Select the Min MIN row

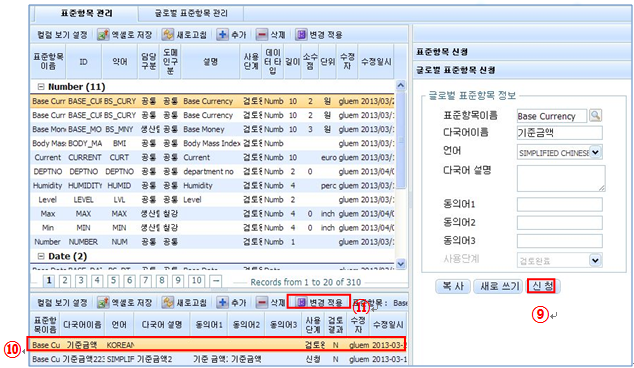click(213, 228)
